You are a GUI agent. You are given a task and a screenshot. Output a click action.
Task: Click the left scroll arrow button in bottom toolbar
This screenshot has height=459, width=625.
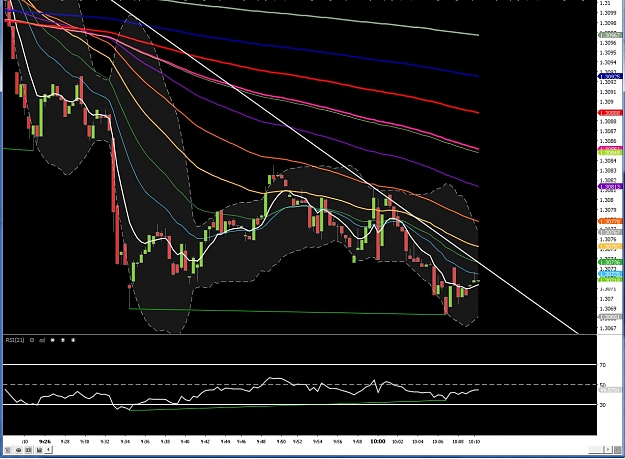pyautogui.click(x=48, y=450)
